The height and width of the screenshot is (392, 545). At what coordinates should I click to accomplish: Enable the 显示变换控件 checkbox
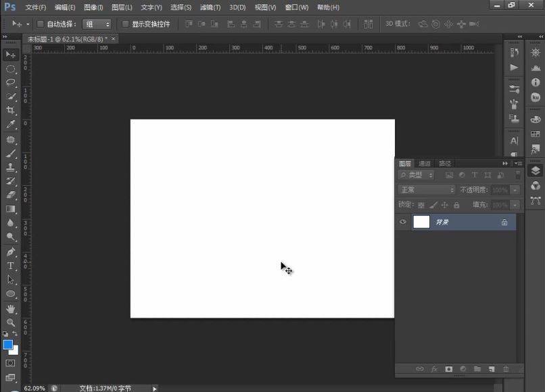(125, 24)
